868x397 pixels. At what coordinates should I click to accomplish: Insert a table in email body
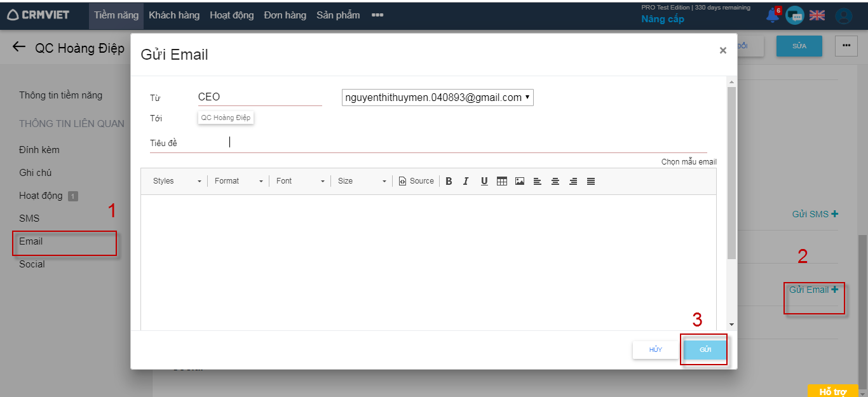pos(502,181)
